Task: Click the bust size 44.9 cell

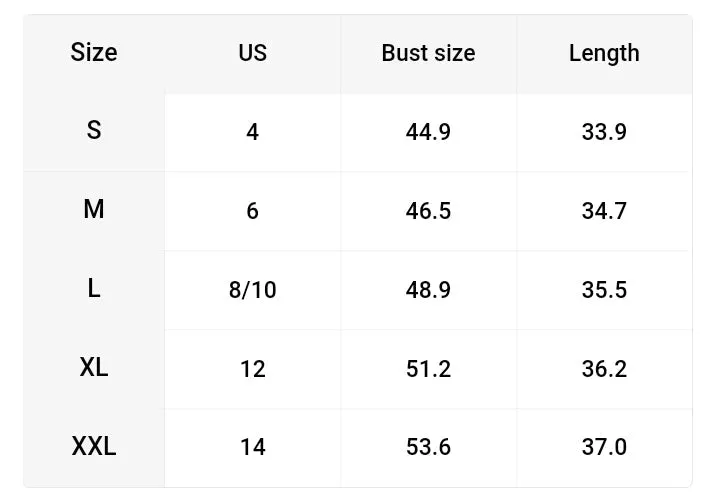Action: (x=428, y=132)
